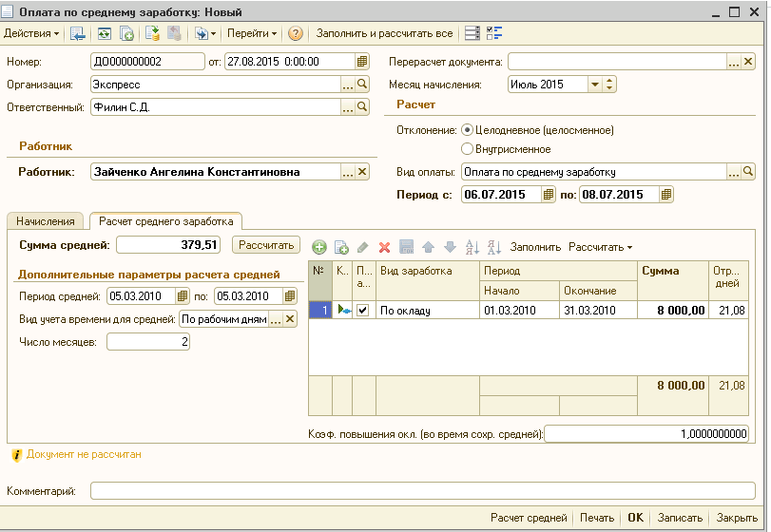Open calendar for Период средней end date
The image size is (771, 532).
coord(290,296)
